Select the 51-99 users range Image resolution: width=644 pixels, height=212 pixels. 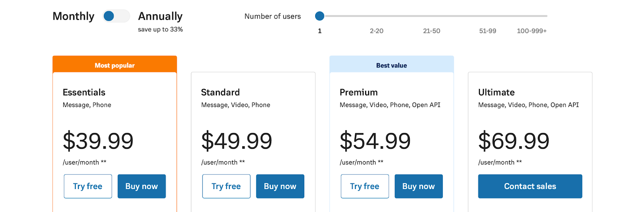point(487,31)
